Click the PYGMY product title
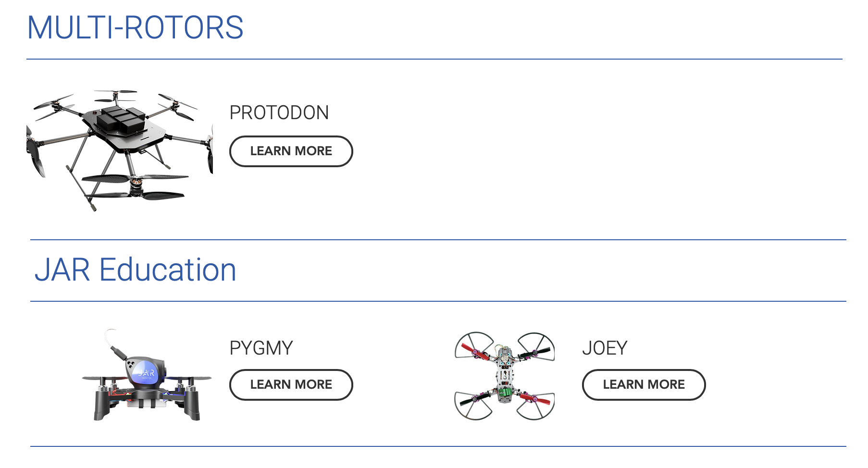The width and height of the screenshot is (868, 468). [x=261, y=348]
